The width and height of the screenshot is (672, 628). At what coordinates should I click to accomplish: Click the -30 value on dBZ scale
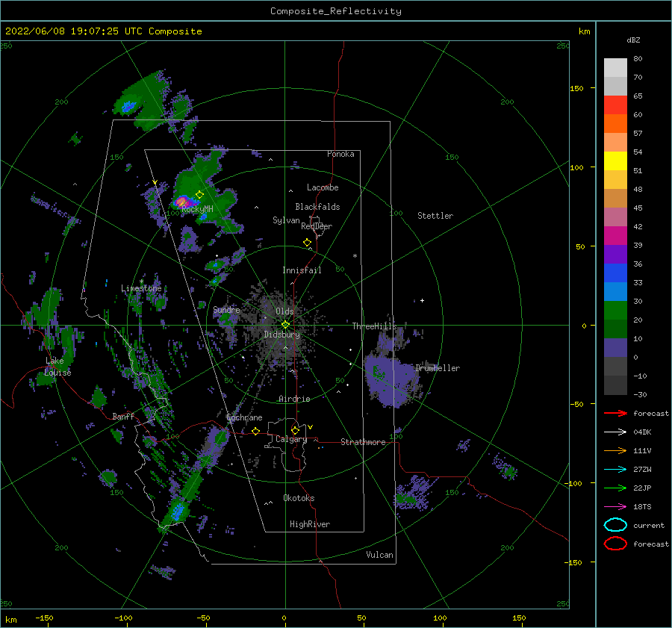[640, 394]
